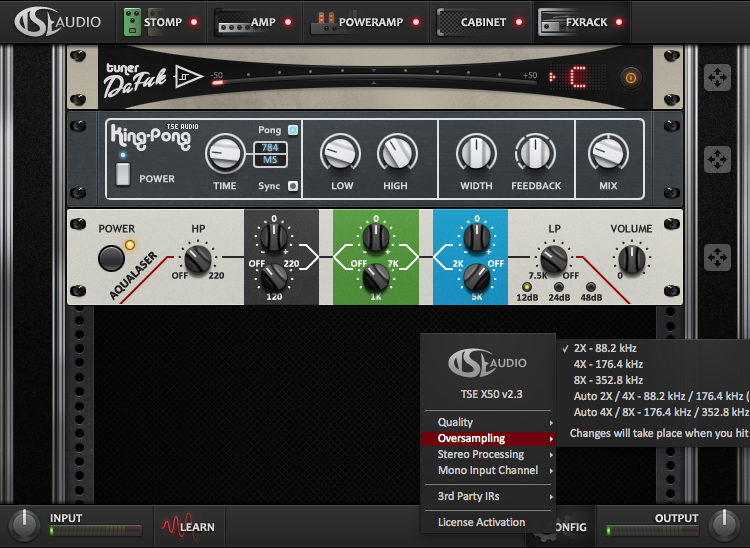Screen dimensions: 750x548
Task: Expand the Stereo Processing submenu
Action: click(488, 454)
